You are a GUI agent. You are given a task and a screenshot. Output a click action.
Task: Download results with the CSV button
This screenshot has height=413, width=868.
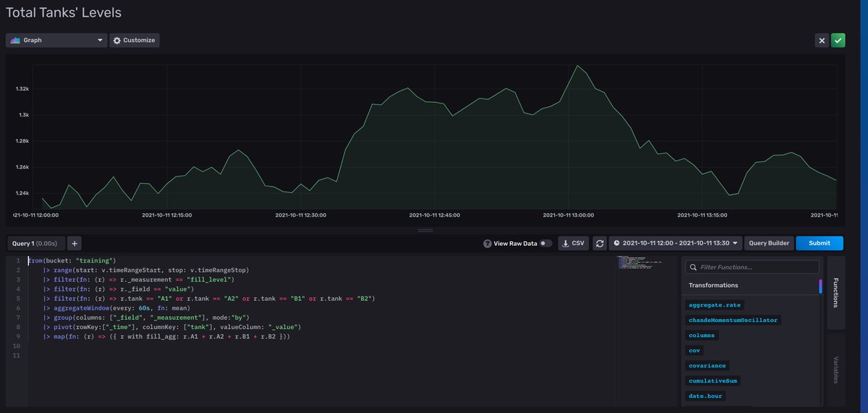tap(574, 244)
